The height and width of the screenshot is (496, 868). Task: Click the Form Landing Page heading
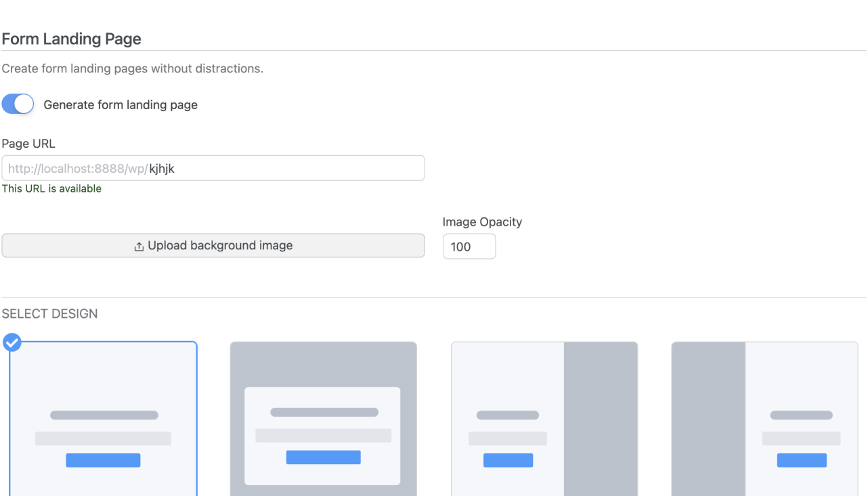click(x=71, y=39)
